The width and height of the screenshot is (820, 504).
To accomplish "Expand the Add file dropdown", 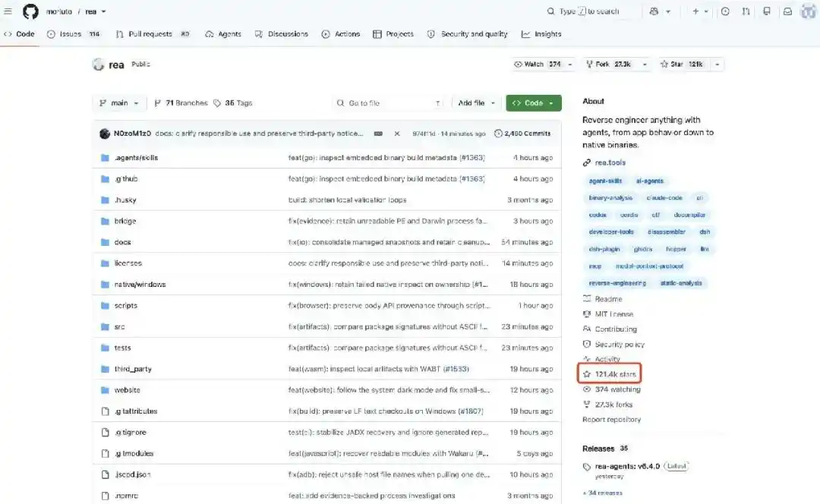I will pos(476,103).
